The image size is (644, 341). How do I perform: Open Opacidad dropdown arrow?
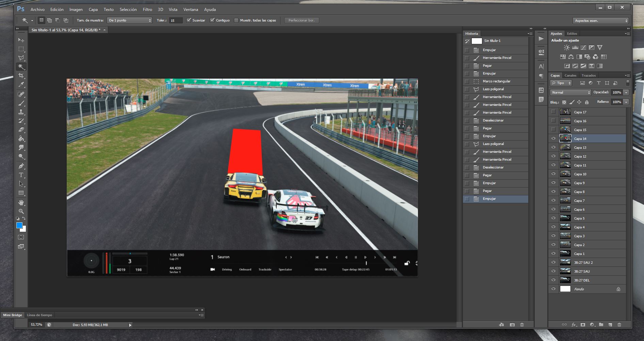(626, 93)
